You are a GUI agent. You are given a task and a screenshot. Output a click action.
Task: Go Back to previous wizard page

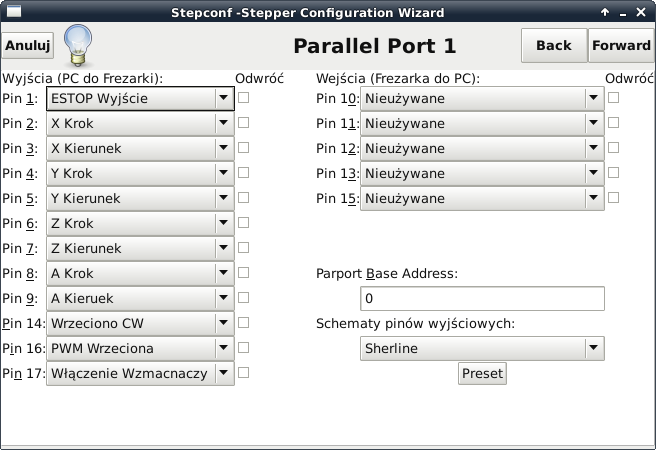(554, 46)
